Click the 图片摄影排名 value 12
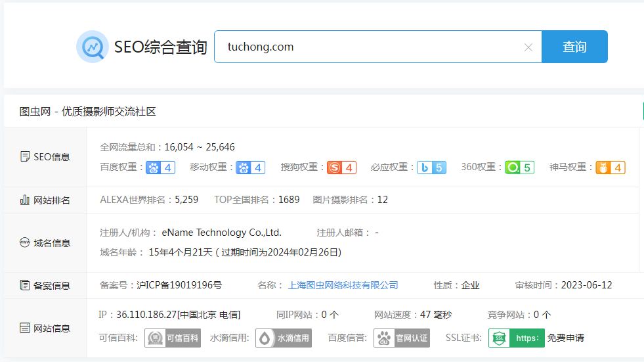The height and width of the screenshot is (362, 644). pyautogui.click(x=382, y=200)
